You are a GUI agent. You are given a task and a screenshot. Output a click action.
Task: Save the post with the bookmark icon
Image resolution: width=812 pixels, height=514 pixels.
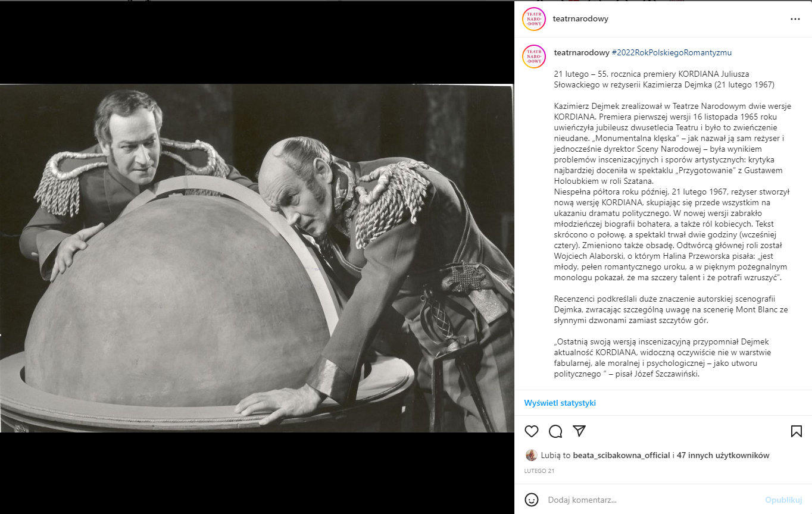796,431
